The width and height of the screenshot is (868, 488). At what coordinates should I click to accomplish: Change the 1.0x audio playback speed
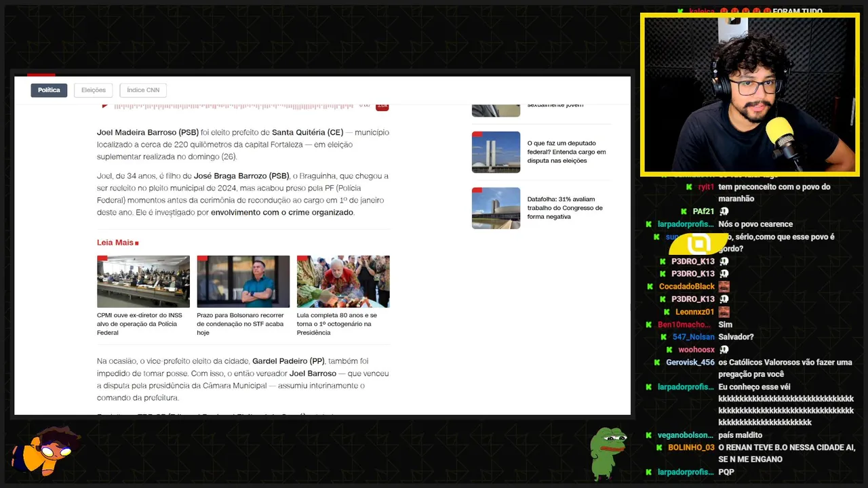click(382, 106)
